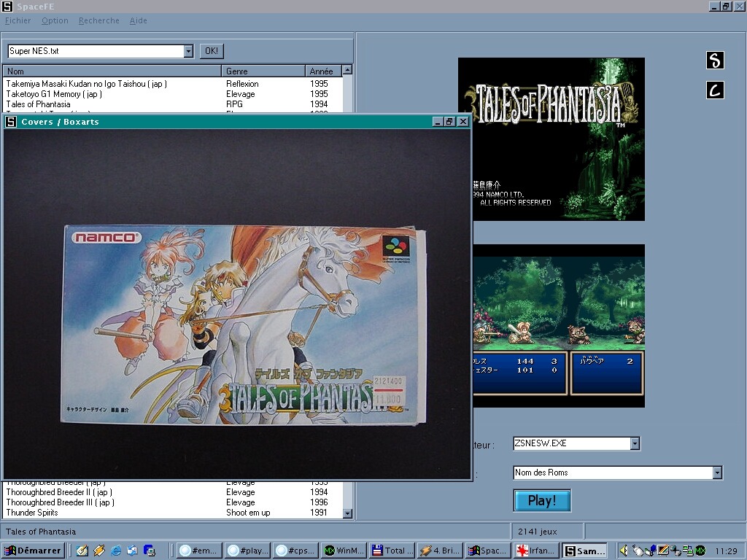Click last quick launch windows icon
Screen dimensions: 747x560
pyautogui.click(x=149, y=551)
